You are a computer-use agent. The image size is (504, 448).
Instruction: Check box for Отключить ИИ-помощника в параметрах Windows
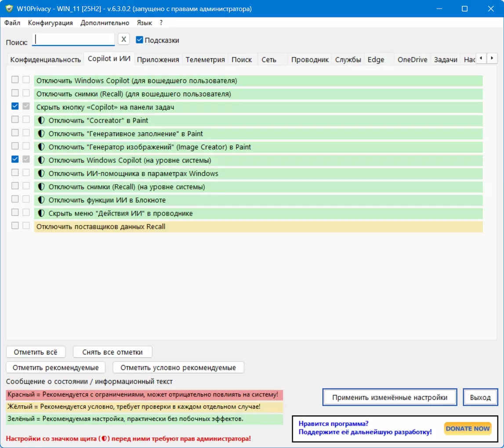(x=15, y=173)
